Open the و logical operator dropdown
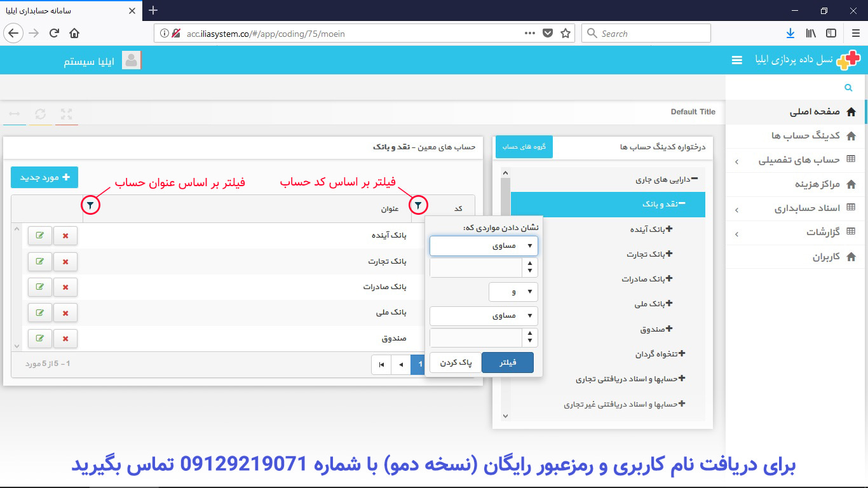 [x=513, y=292]
